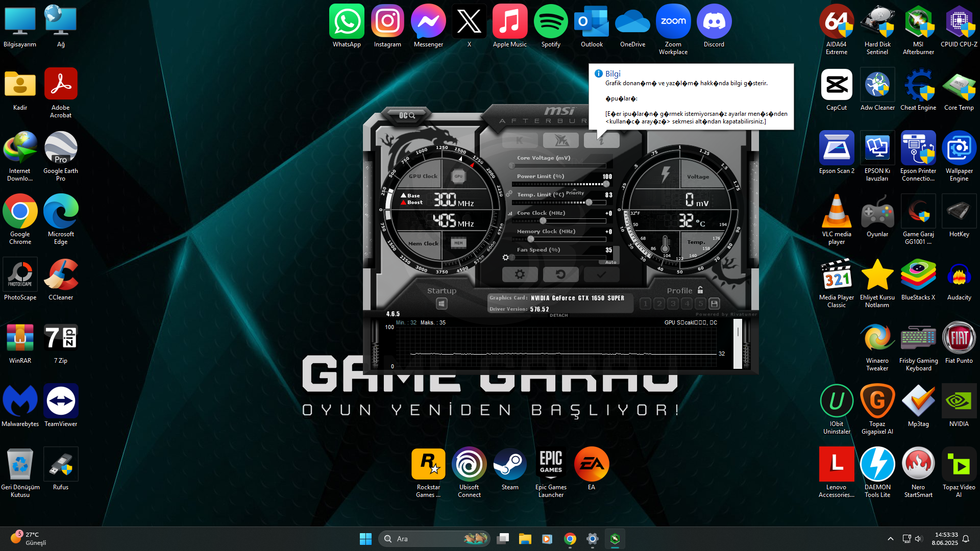Toggle Auto fan speed mode
The image size is (980, 551).
click(x=610, y=262)
